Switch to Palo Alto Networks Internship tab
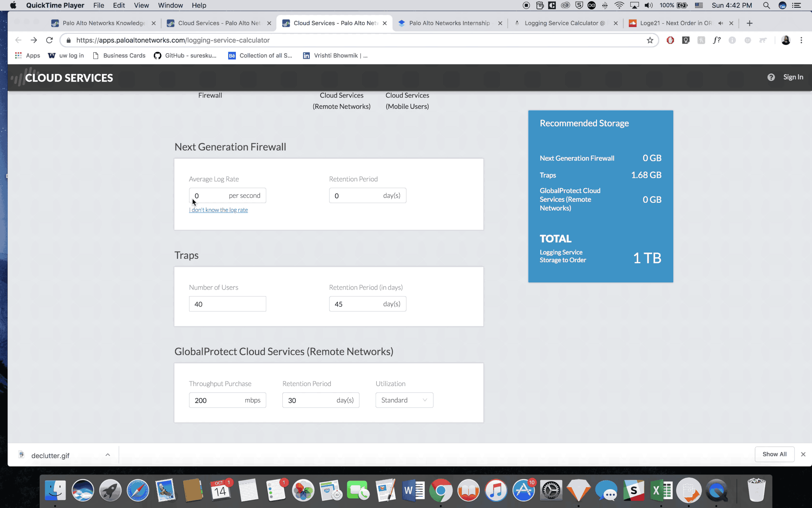The width and height of the screenshot is (812, 508). point(450,23)
